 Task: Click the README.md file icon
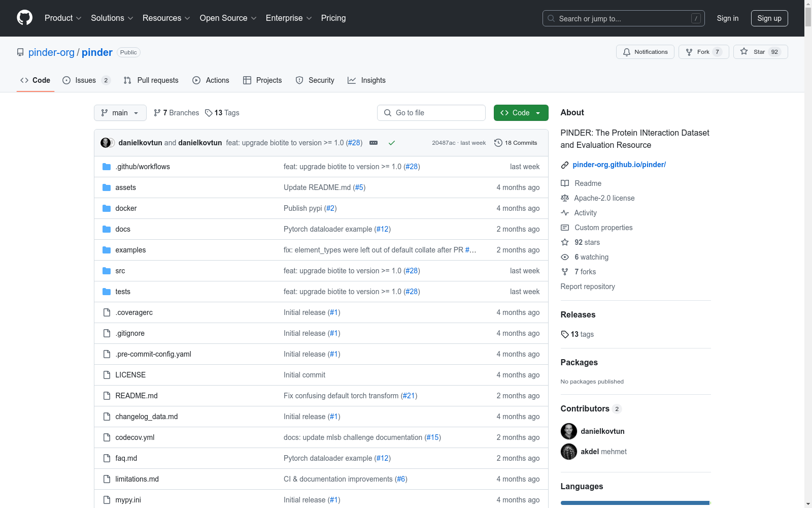[x=107, y=396]
